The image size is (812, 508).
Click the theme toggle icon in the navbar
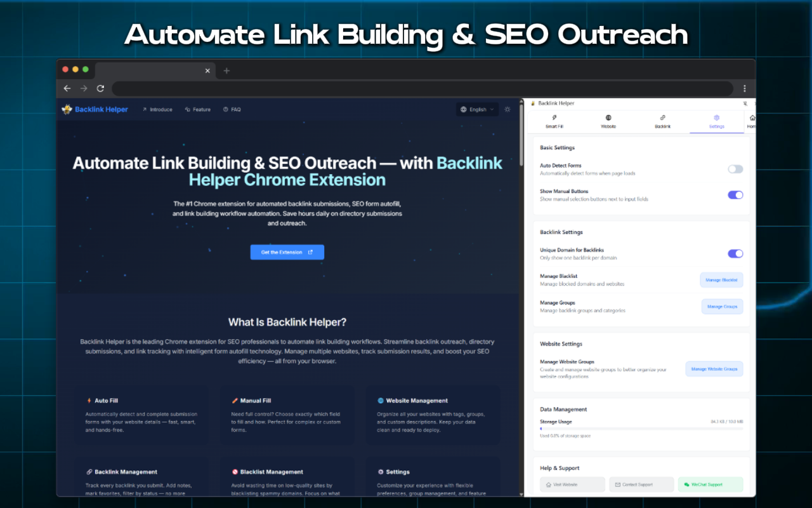click(x=507, y=109)
